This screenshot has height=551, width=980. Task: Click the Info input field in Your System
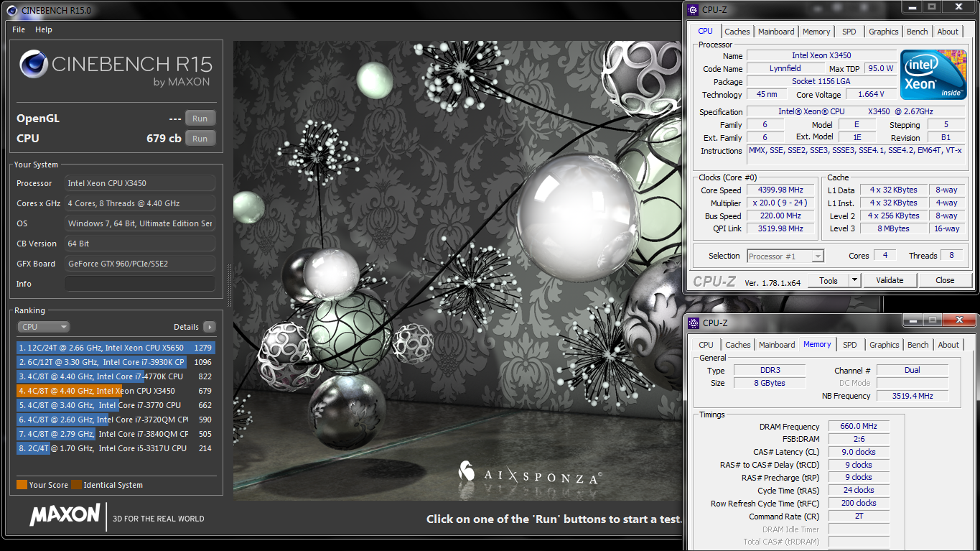click(140, 284)
